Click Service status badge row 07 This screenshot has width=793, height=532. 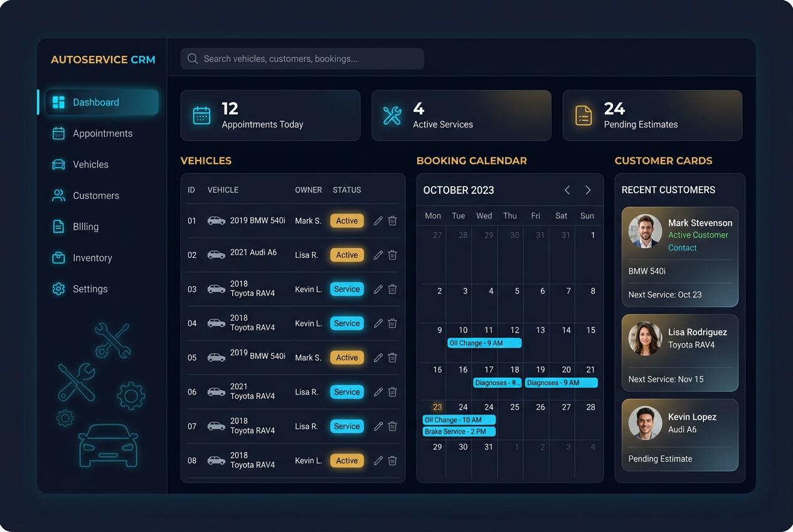click(347, 427)
